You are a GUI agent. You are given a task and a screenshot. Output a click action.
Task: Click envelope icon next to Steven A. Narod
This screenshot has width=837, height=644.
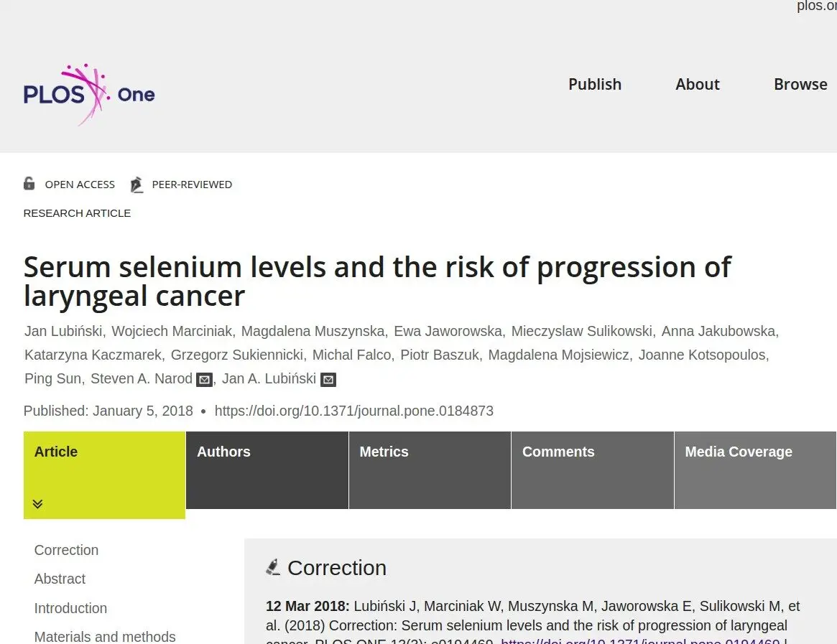tap(205, 380)
